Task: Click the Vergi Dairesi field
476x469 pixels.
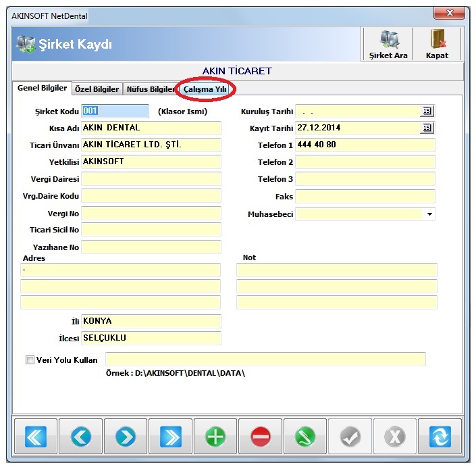Action: click(x=151, y=178)
